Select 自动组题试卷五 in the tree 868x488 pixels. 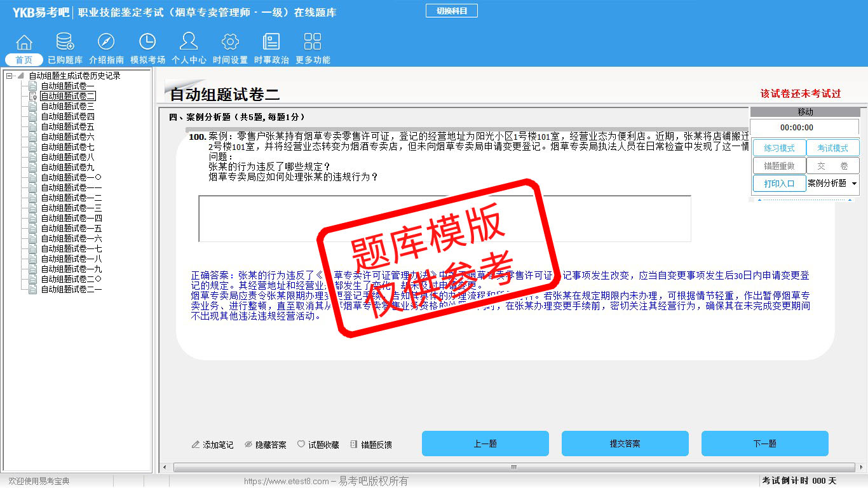tap(67, 126)
